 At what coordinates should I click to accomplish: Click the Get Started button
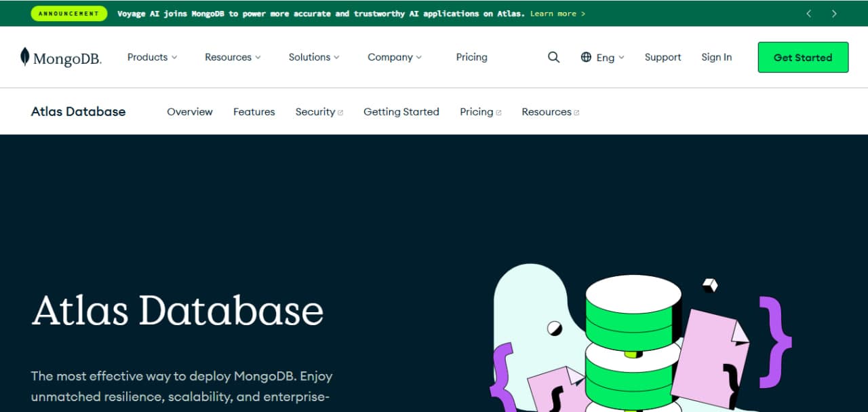coord(803,57)
